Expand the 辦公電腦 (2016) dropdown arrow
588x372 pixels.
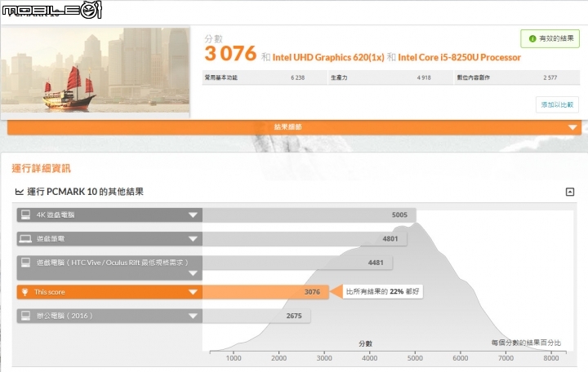pos(193,317)
